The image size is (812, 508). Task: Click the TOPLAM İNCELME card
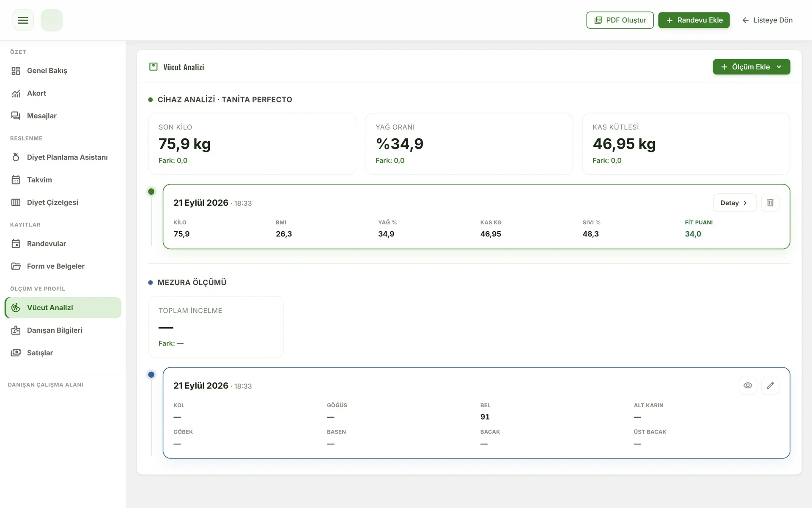[x=216, y=327]
